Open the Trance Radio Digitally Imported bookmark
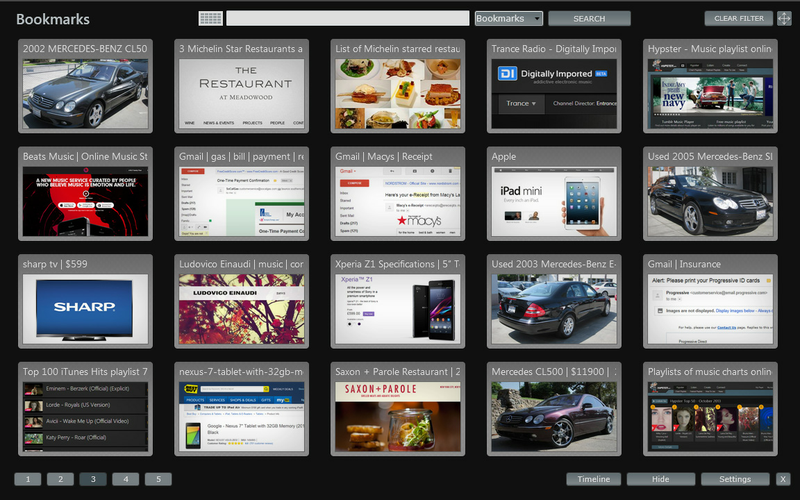Image resolution: width=800 pixels, height=500 pixels. tap(554, 86)
